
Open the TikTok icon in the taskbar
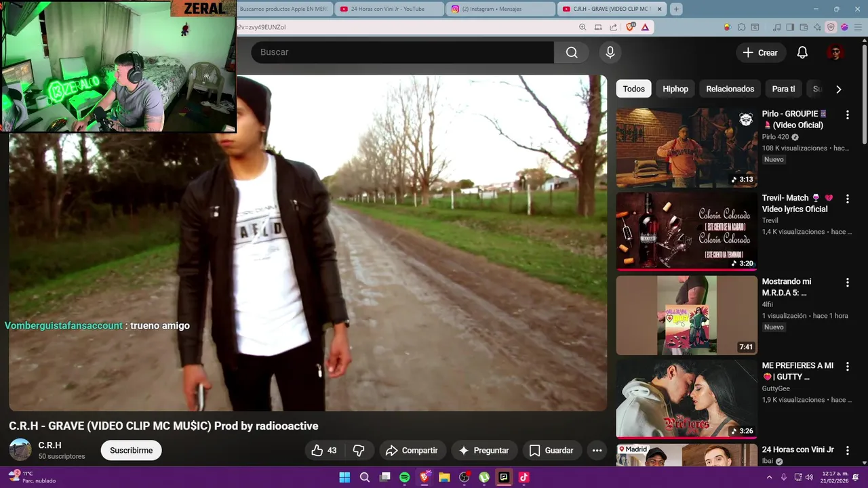click(524, 477)
